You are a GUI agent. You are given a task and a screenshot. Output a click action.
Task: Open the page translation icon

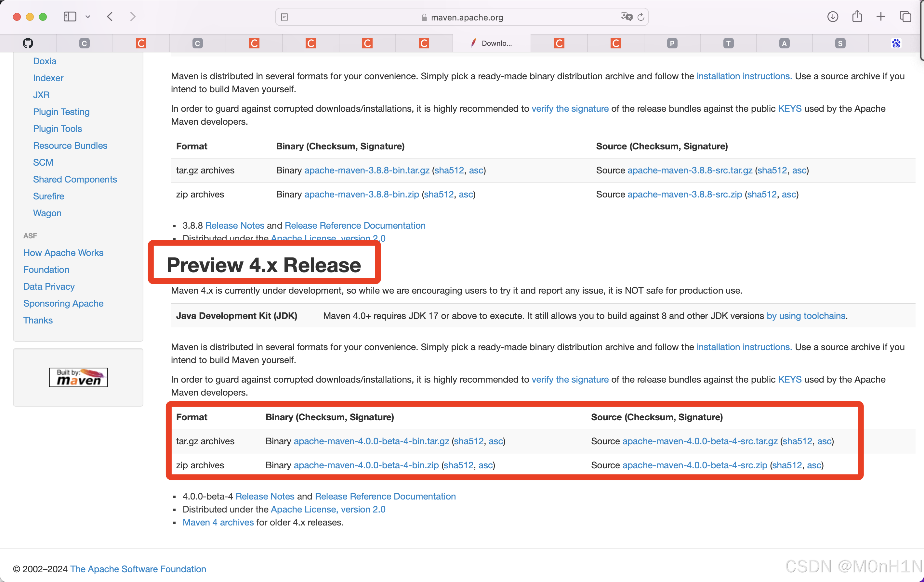626,17
